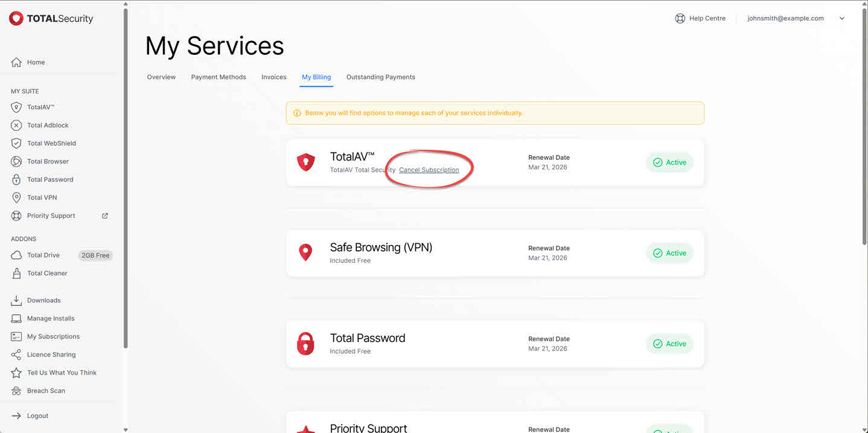Click the Licence Sharing share icon
The height and width of the screenshot is (433, 868).
(16, 355)
